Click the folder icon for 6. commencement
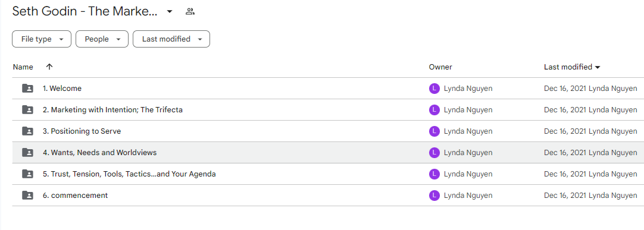Screen dimensions: 644x230 pyautogui.click(x=27, y=195)
